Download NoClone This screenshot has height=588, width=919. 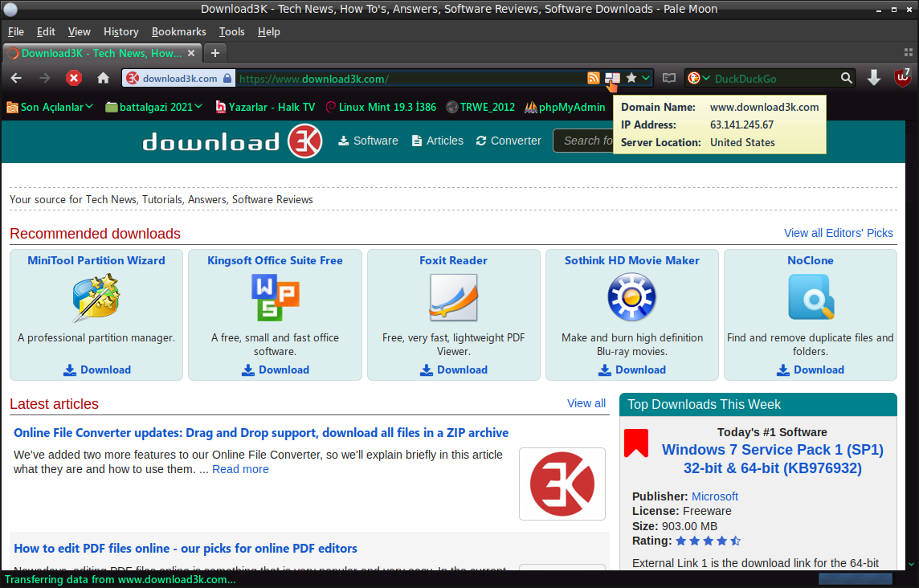click(x=811, y=370)
